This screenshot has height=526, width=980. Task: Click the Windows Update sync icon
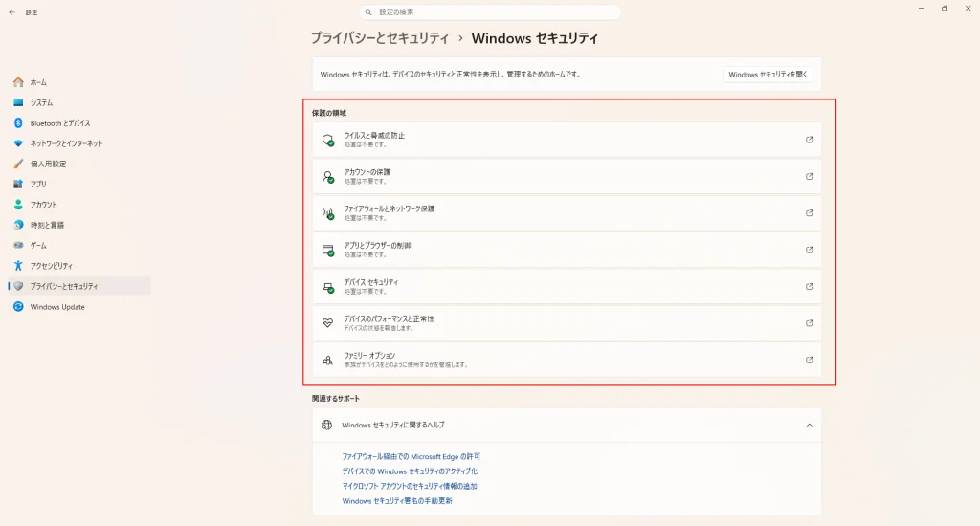[x=18, y=307]
